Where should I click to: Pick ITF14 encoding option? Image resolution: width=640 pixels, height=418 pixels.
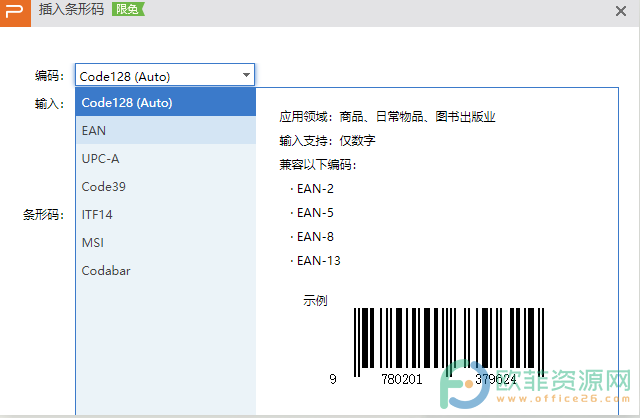click(x=166, y=215)
